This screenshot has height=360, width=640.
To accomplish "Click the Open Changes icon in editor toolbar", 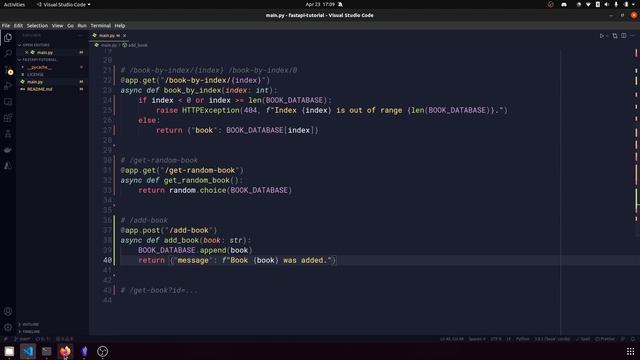I will [x=615, y=36].
